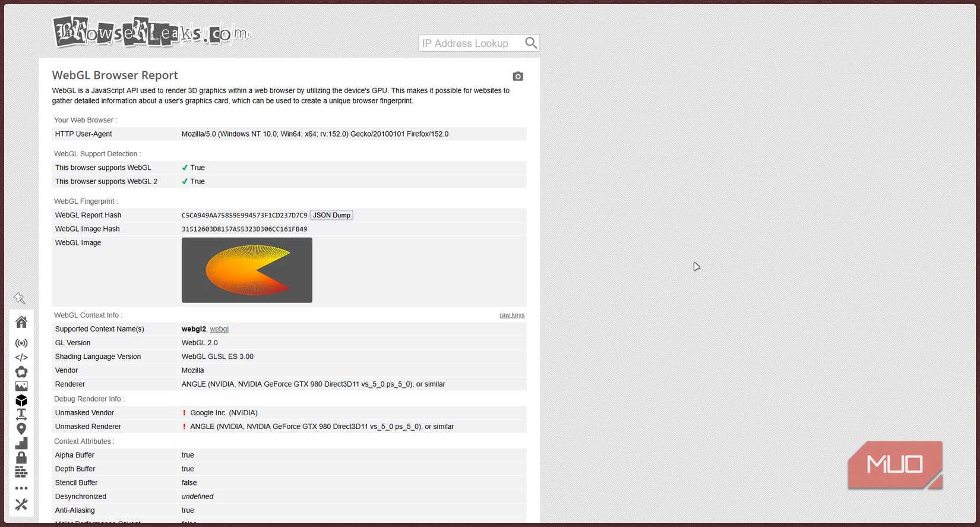Click the MUO logo badge

click(895, 465)
